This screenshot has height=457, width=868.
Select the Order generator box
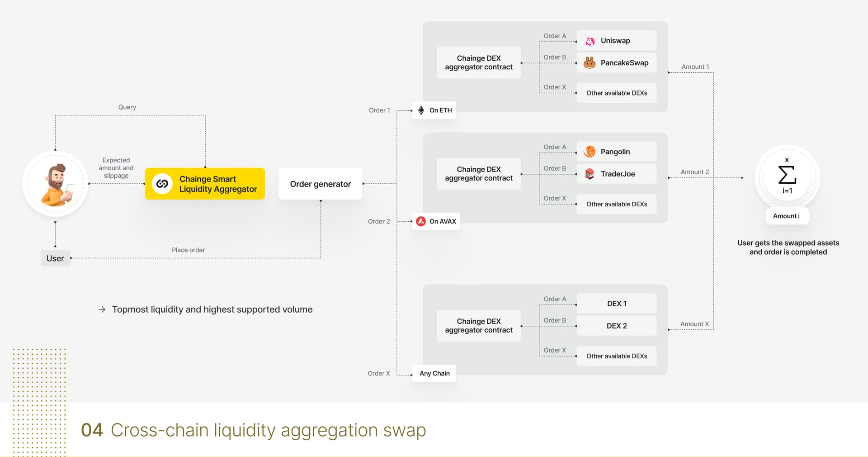click(x=321, y=184)
